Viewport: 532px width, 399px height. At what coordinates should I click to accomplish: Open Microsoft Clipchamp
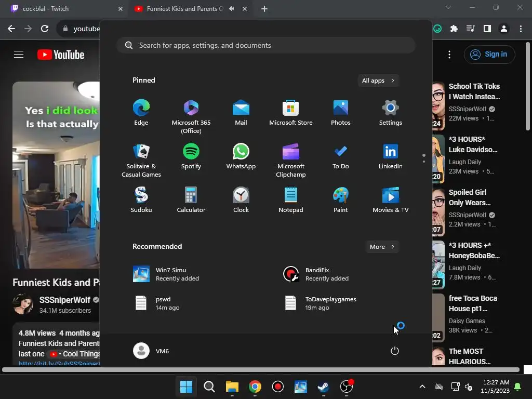(x=291, y=161)
